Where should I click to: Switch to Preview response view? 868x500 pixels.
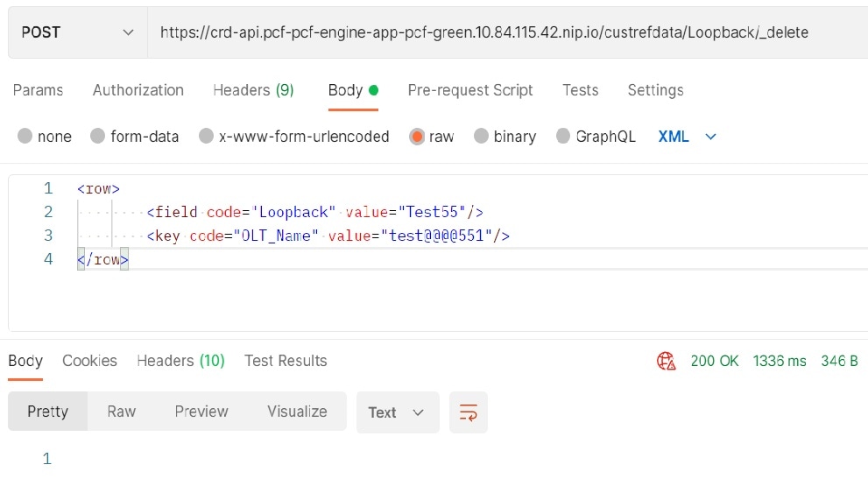click(201, 412)
